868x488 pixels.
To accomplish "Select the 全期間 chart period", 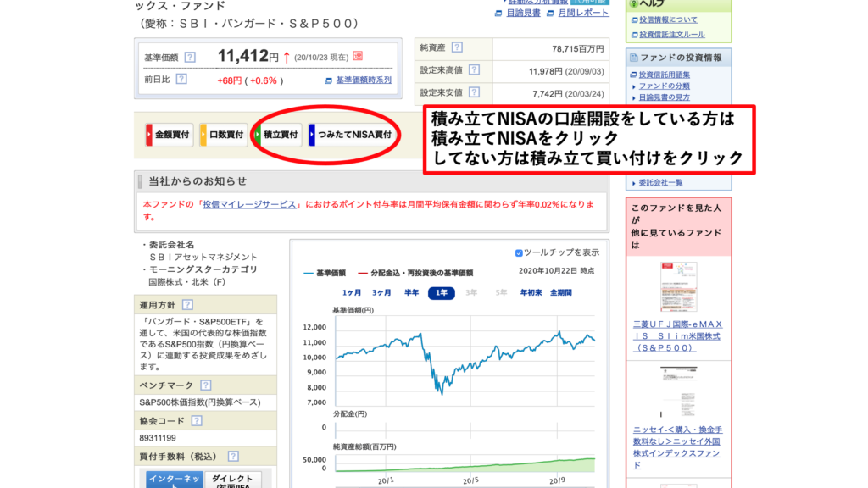I will click(561, 292).
